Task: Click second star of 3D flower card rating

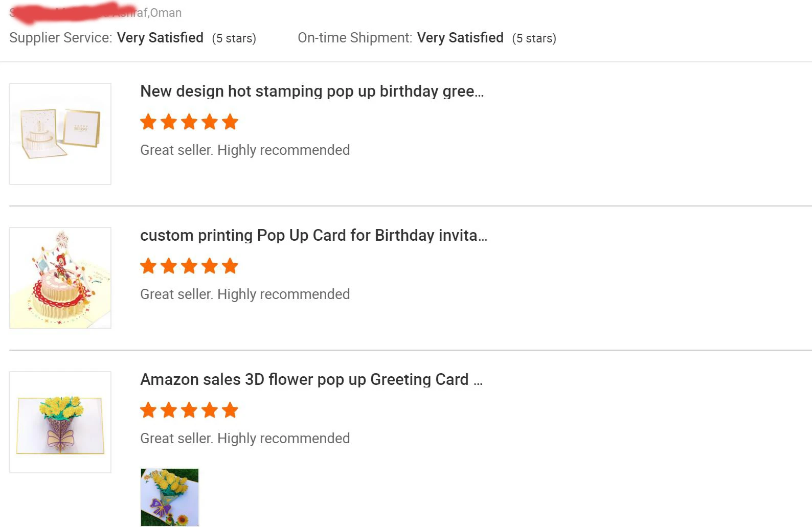Action: click(169, 410)
